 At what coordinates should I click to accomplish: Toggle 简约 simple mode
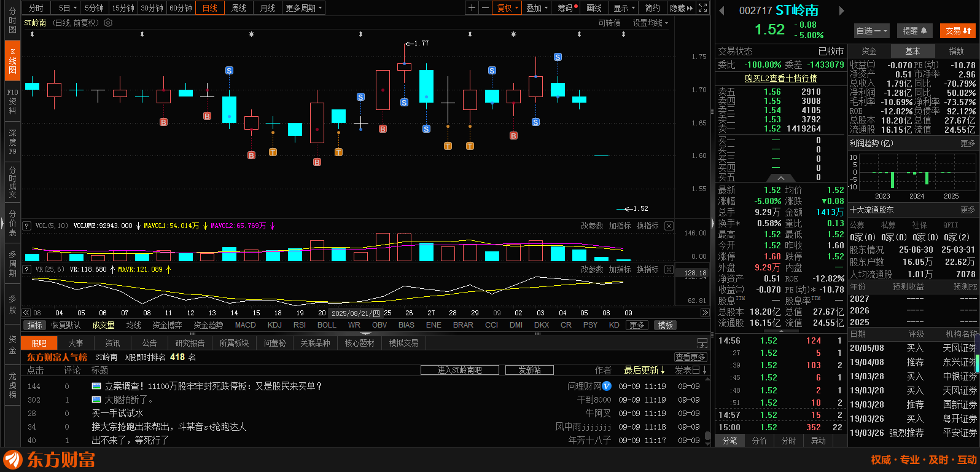(653, 8)
